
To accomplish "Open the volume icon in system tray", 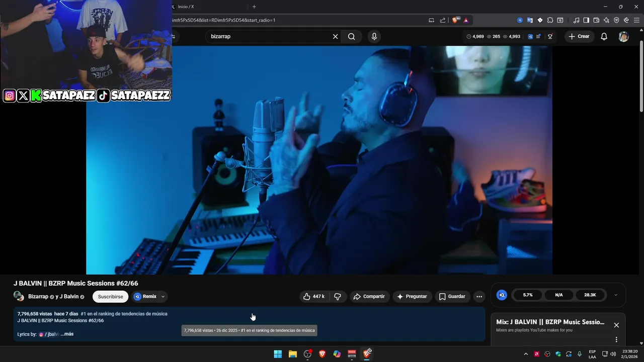I will [x=613, y=354].
